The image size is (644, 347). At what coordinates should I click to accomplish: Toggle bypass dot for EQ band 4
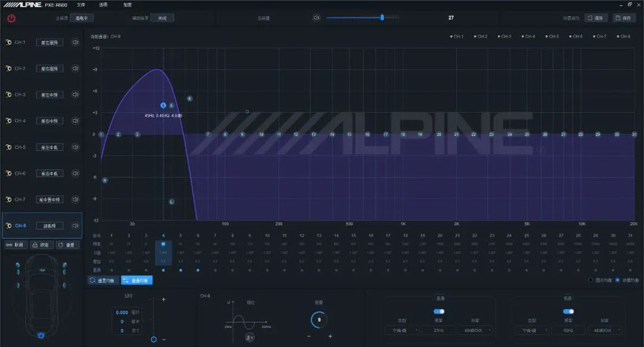pos(163,270)
